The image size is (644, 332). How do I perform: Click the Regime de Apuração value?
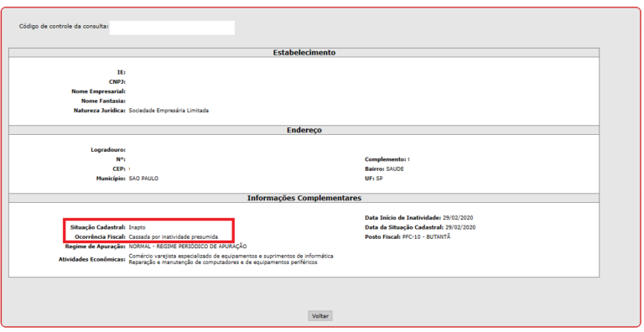pyautogui.click(x=188, y=246)
